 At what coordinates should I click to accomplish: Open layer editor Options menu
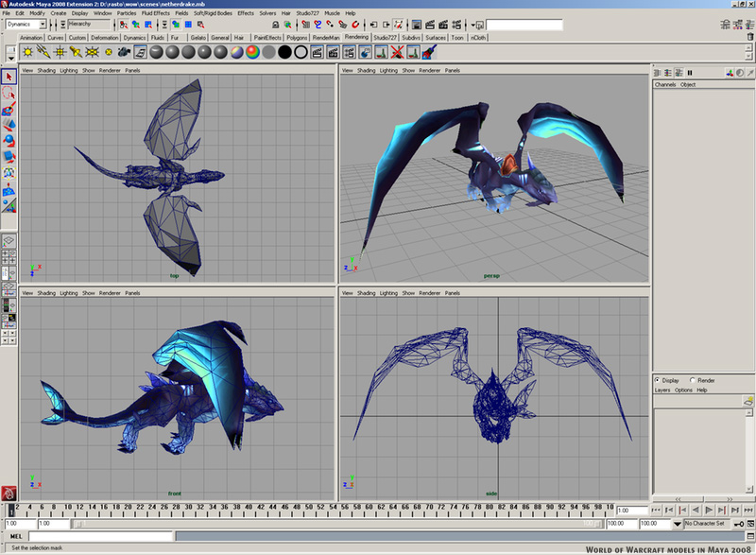coord(683,390)
